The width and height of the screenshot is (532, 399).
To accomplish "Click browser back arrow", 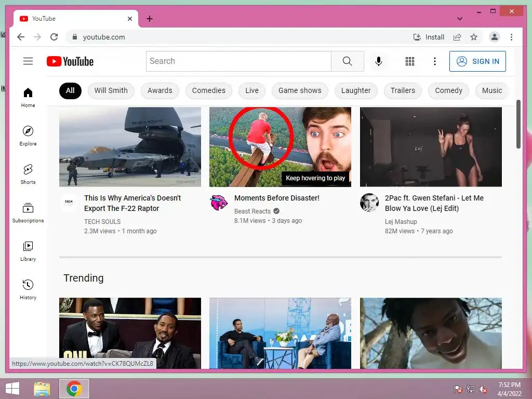I will coord(21,37).
